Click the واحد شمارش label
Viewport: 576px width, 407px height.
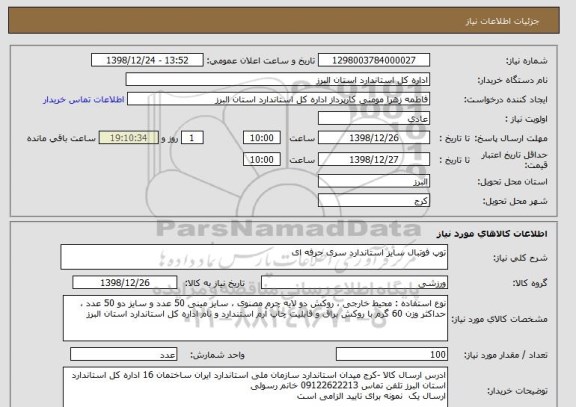pos(217,355)
